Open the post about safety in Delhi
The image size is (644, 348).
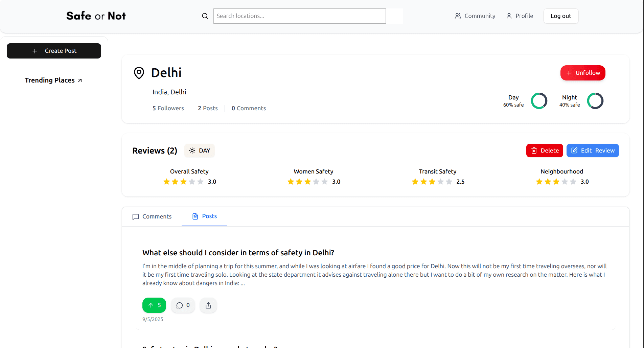pos(238,253)
